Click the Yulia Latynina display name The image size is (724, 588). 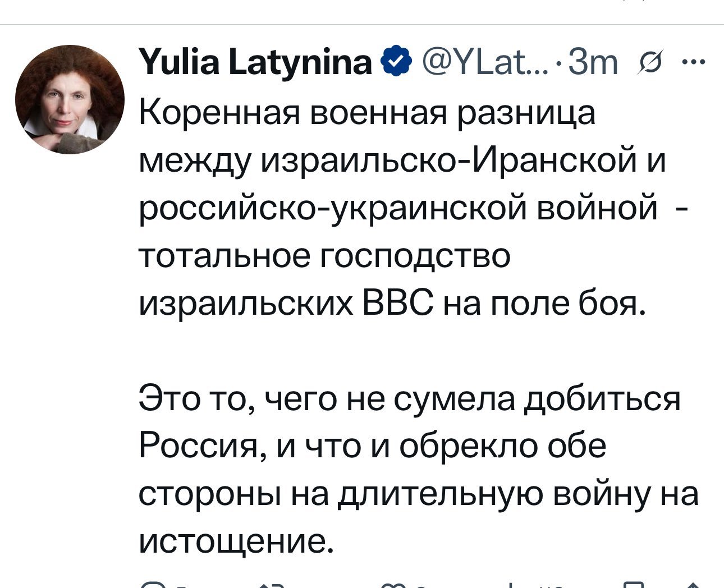pos(256,62)
